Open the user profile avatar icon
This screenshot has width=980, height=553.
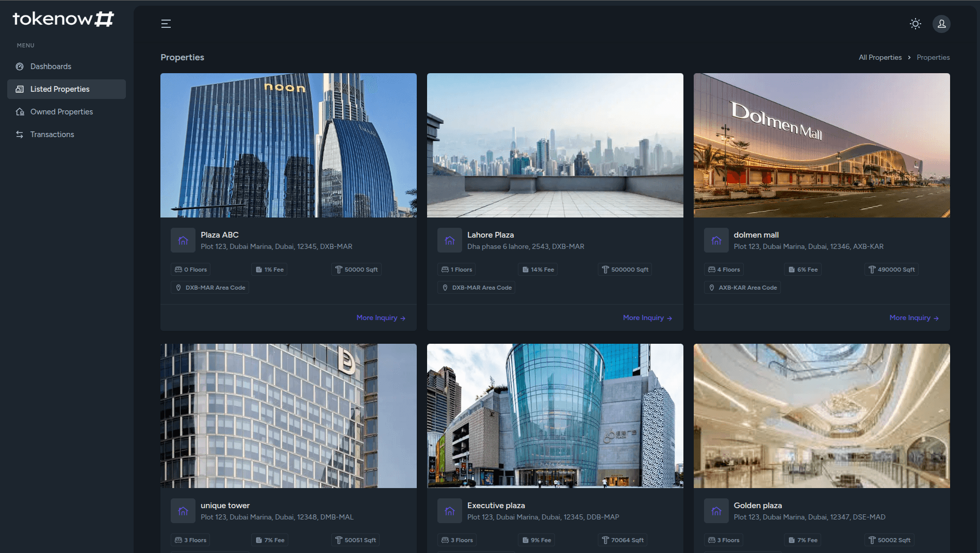click(941, 24)
